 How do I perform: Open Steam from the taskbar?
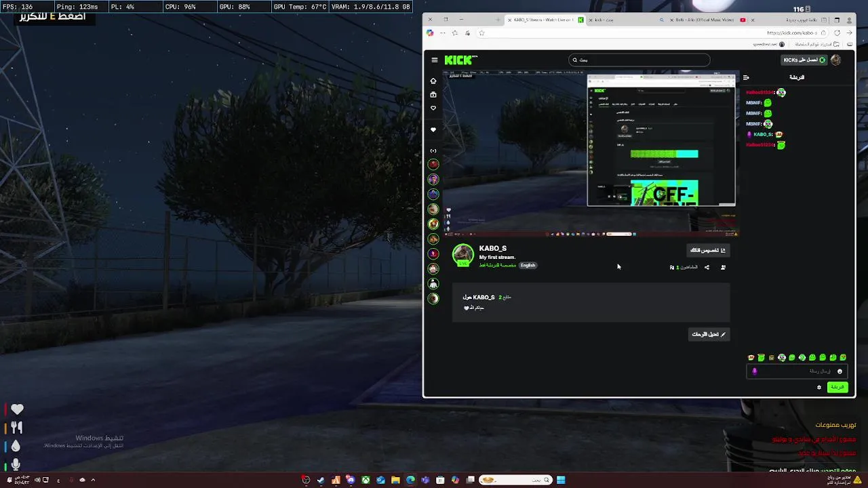pyautogui.click(x=321, y=480)
